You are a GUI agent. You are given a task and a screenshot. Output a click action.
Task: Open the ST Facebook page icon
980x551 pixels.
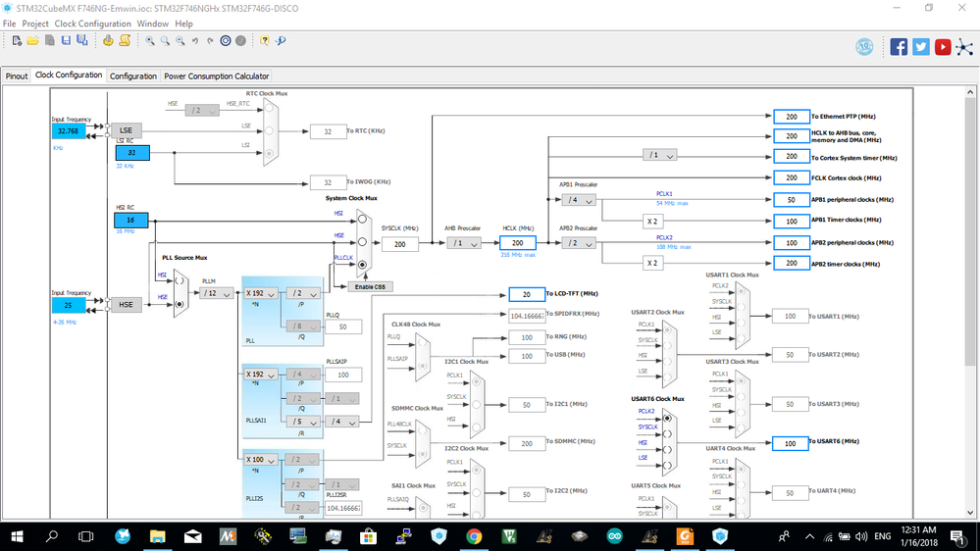click(x=899, y=47)
